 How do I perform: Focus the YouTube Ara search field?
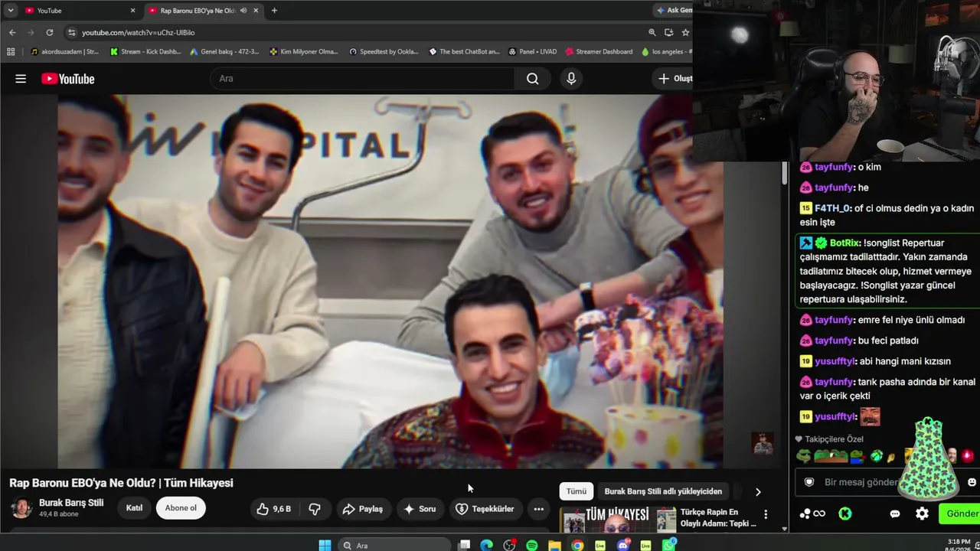363,79
